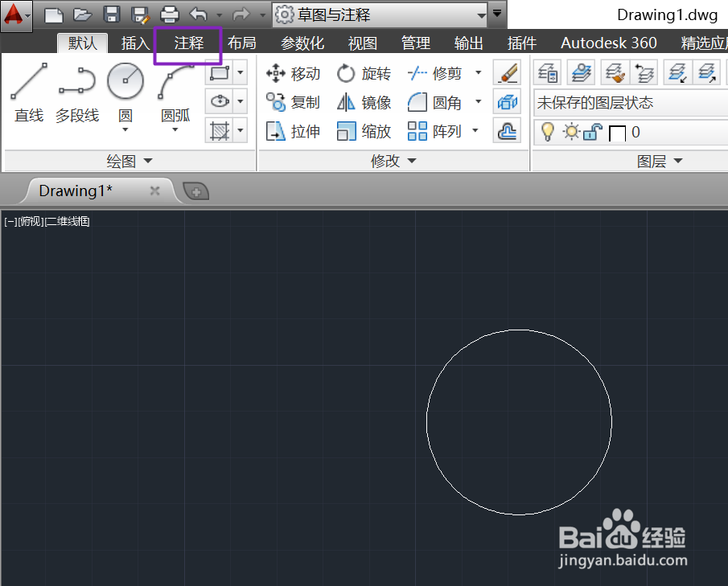The width and height of the screenshot is (728, 586).
Task: Create a new drawing file
Action: 53,14
